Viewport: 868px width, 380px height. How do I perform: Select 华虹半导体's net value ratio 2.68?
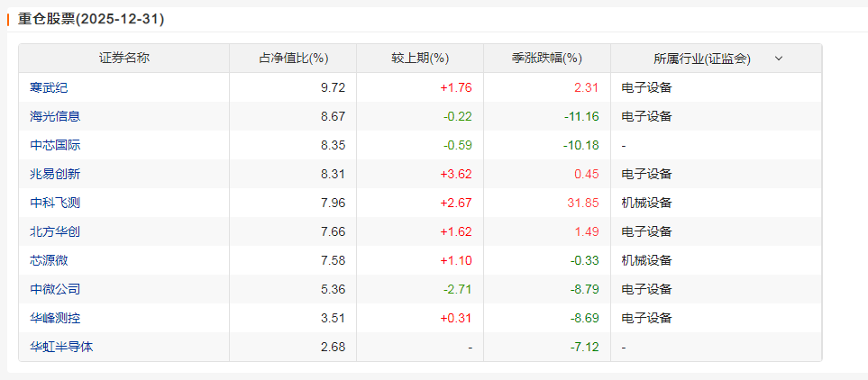click(333, 347)
